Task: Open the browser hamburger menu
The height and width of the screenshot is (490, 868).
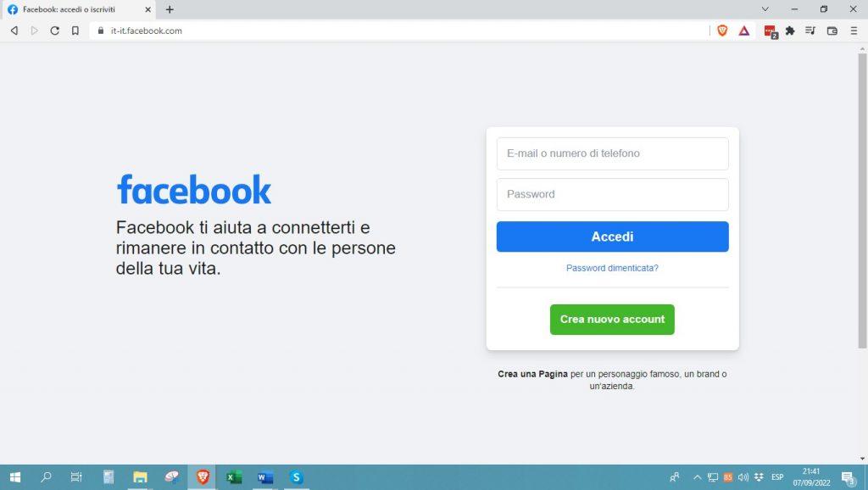Action: tap(854, 30)
